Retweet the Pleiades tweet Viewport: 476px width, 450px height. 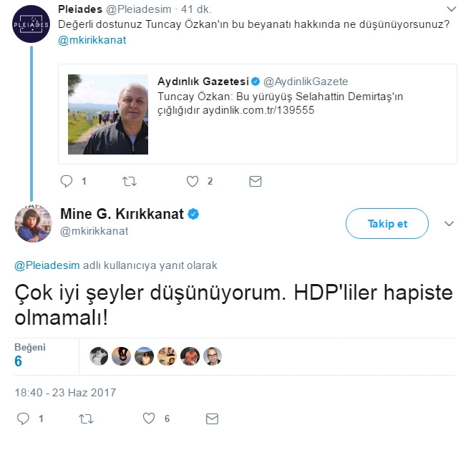(x=130, y=182)
